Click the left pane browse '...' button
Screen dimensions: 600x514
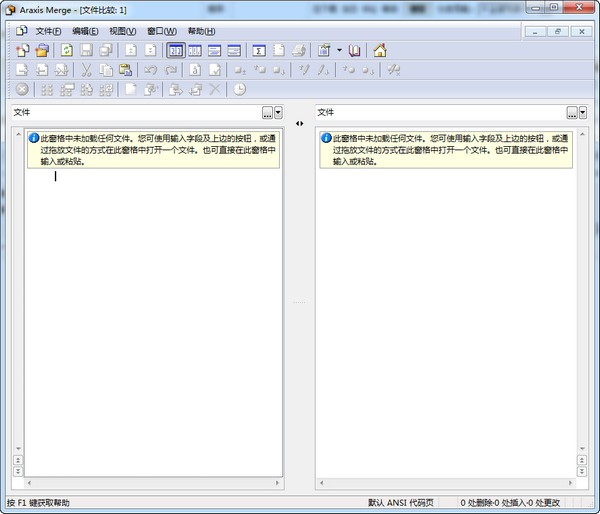[x=267, y=113]
